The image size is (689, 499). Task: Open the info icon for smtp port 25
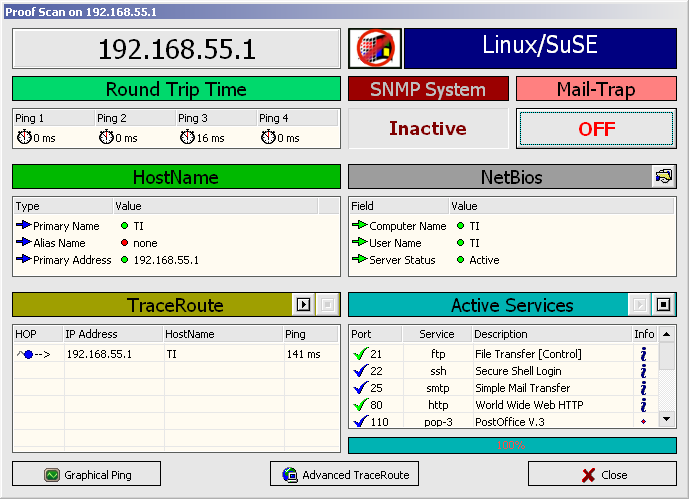tap(644, 388)
